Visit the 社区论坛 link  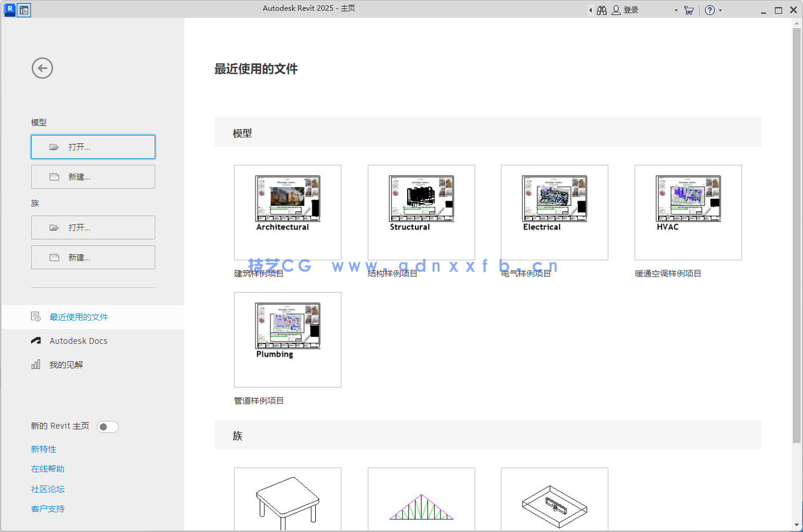[47, 488]
